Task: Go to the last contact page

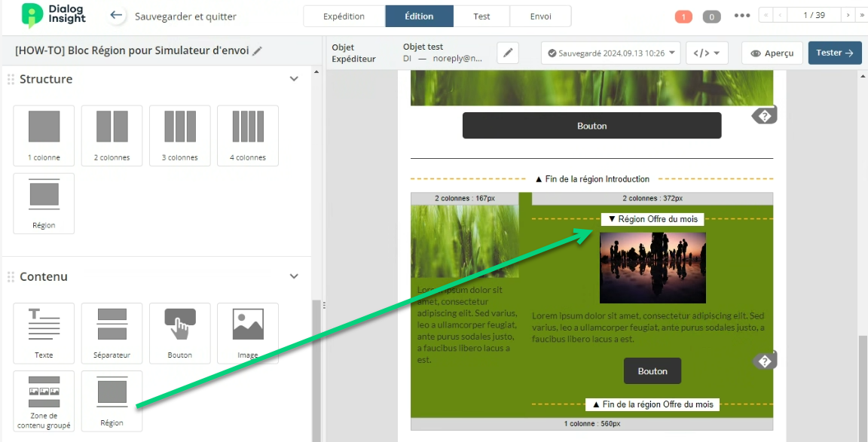Action: pyautogui.click(x=861, y=16)
